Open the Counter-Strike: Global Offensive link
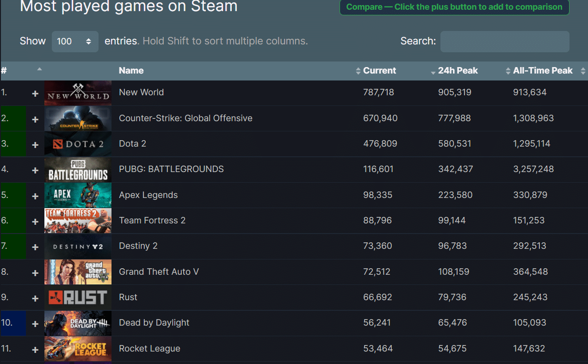 186,118
